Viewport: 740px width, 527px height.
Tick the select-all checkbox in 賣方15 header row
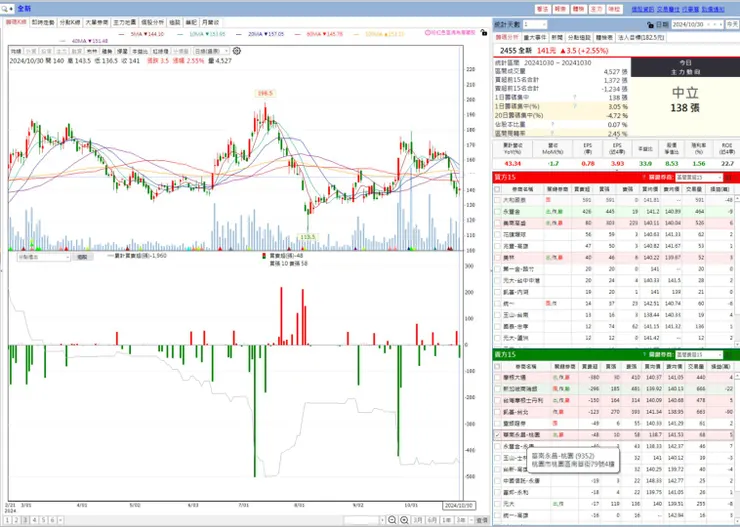tap(497, 367)
